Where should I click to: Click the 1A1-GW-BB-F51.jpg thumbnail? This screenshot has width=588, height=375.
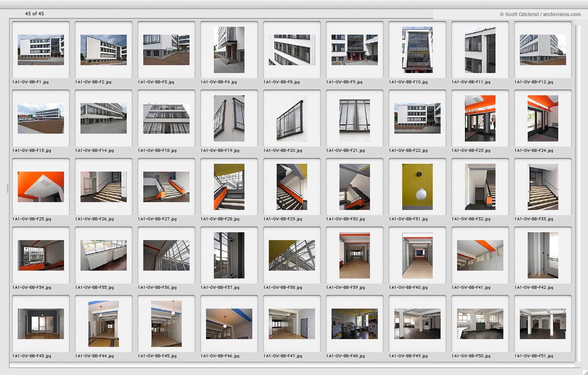point(543,324)
